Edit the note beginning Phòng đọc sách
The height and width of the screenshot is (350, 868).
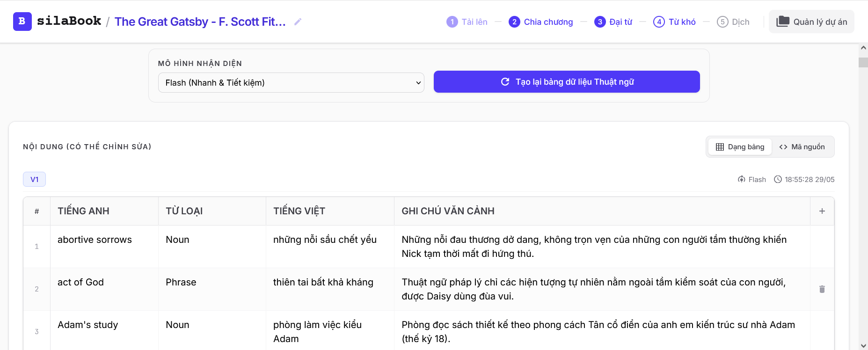coord(602,330)
